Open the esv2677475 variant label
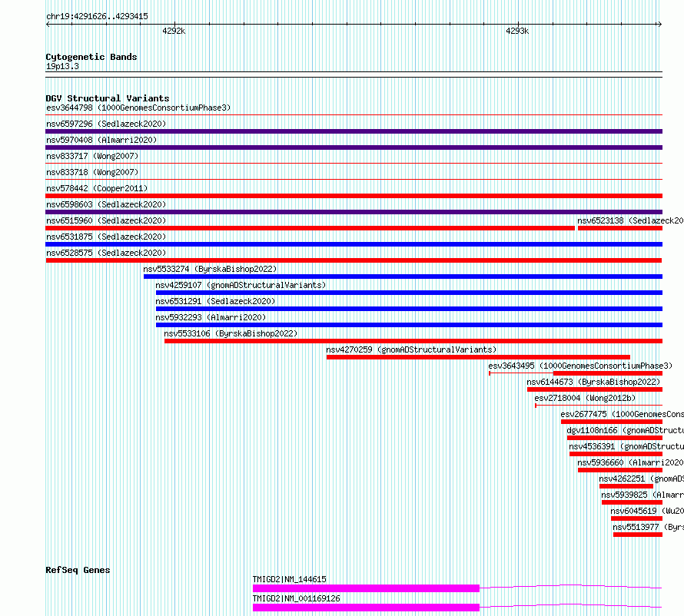This screenshot has height=616, width=684. tap(622, 414)
